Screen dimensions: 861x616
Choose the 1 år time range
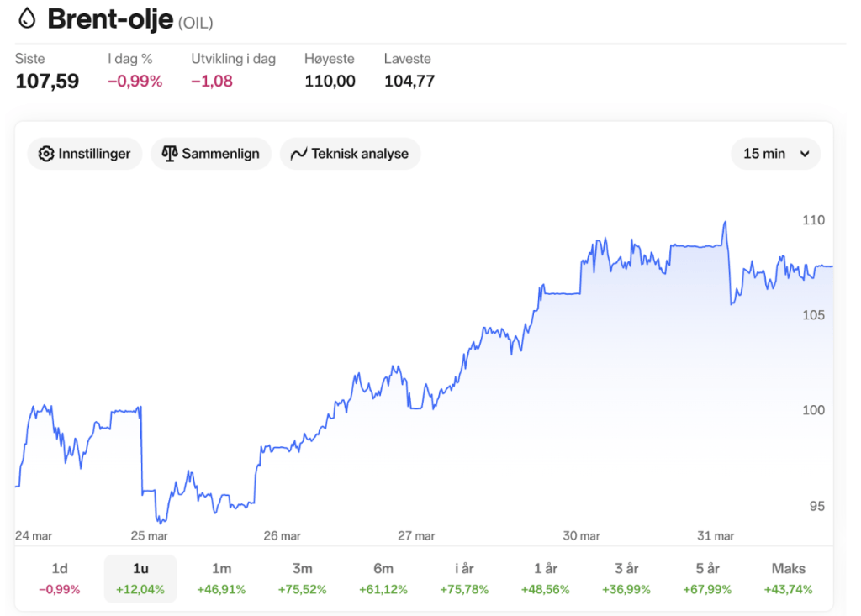point(544,578)
